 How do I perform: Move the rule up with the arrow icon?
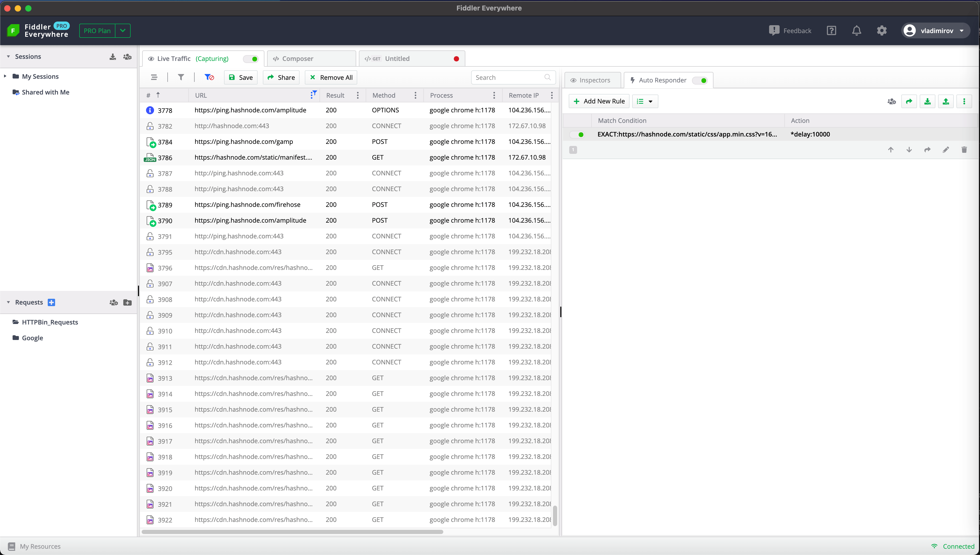click(x=891, y=150)
